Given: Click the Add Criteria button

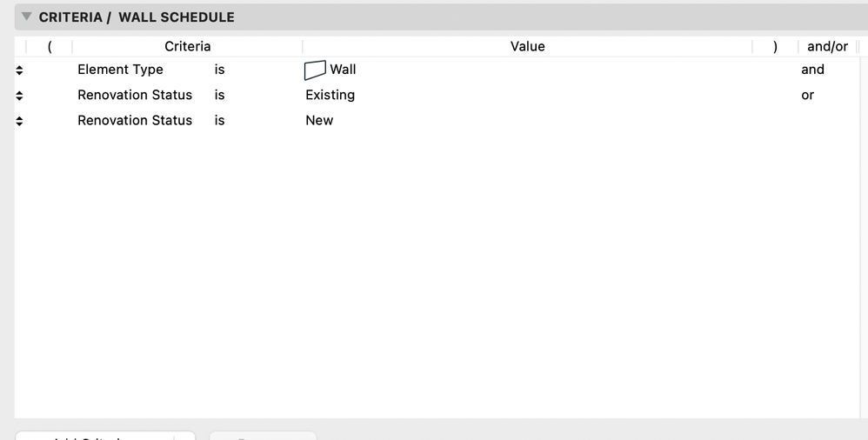Looking at the screenshot, I should (x=104, y=436).
